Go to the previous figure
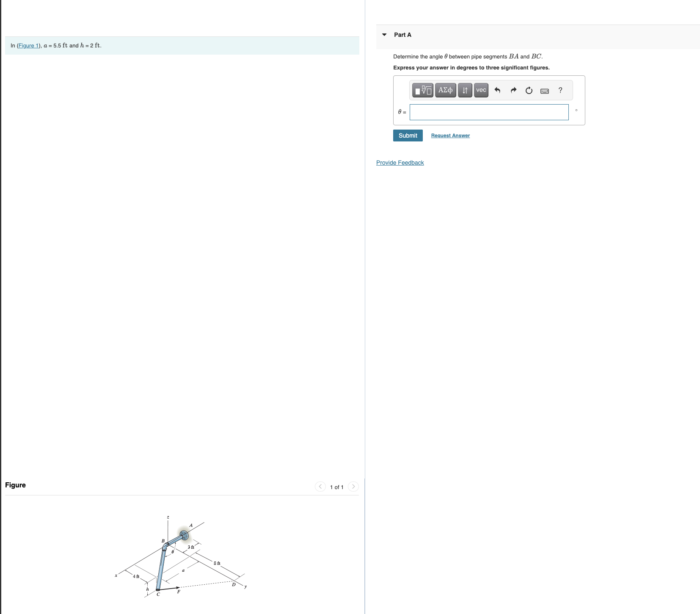Viewport: 700px width, 614px height. coord(320,487)
